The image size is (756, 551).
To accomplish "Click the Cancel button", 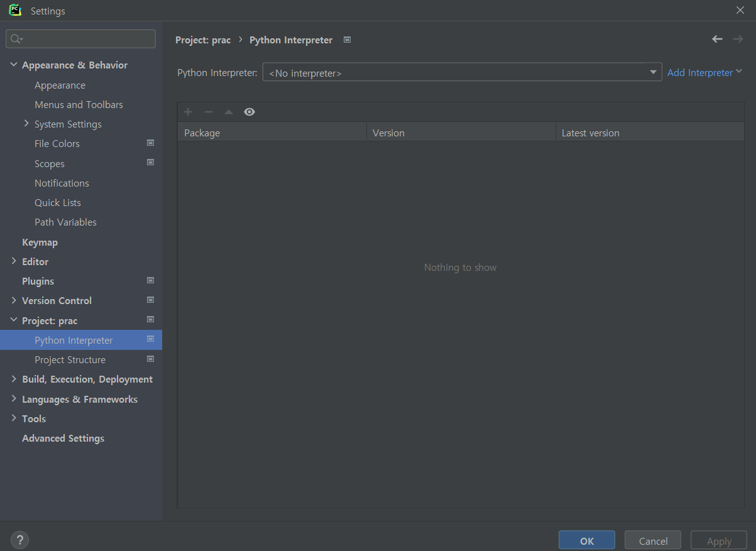I will coord(653,541).
